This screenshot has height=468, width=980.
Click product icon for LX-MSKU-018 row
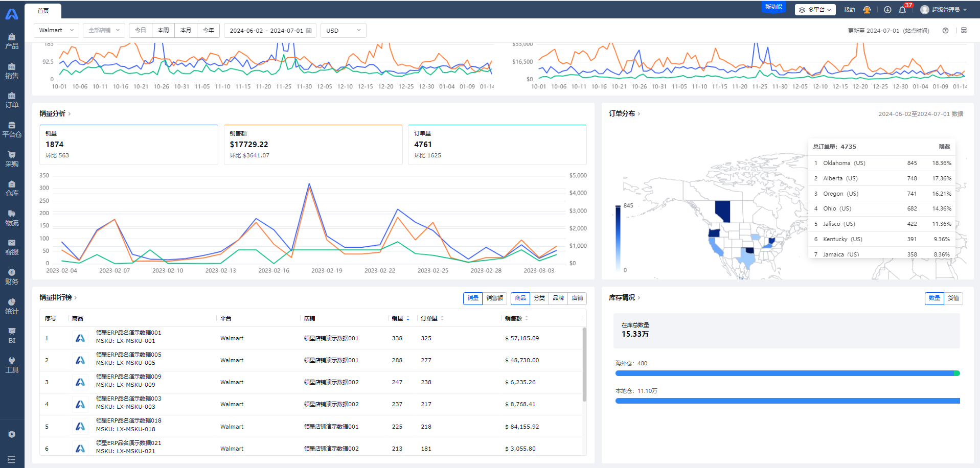point(80,427)
